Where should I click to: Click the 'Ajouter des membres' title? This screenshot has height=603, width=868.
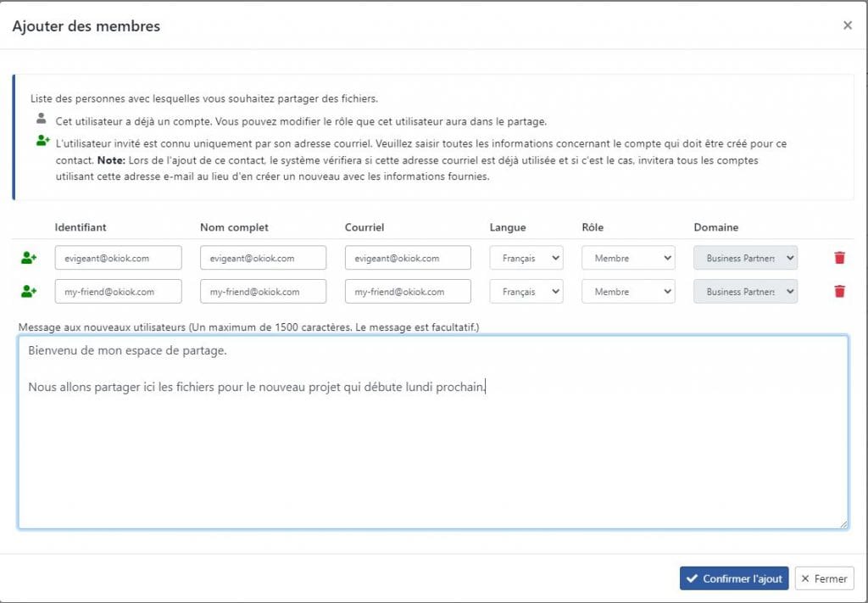click(x=86, y=26)
